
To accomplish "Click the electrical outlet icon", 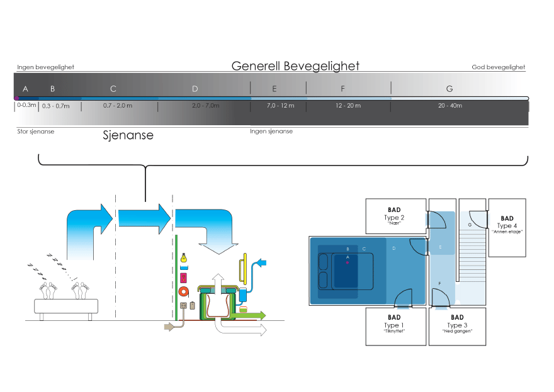I will 184,306.
